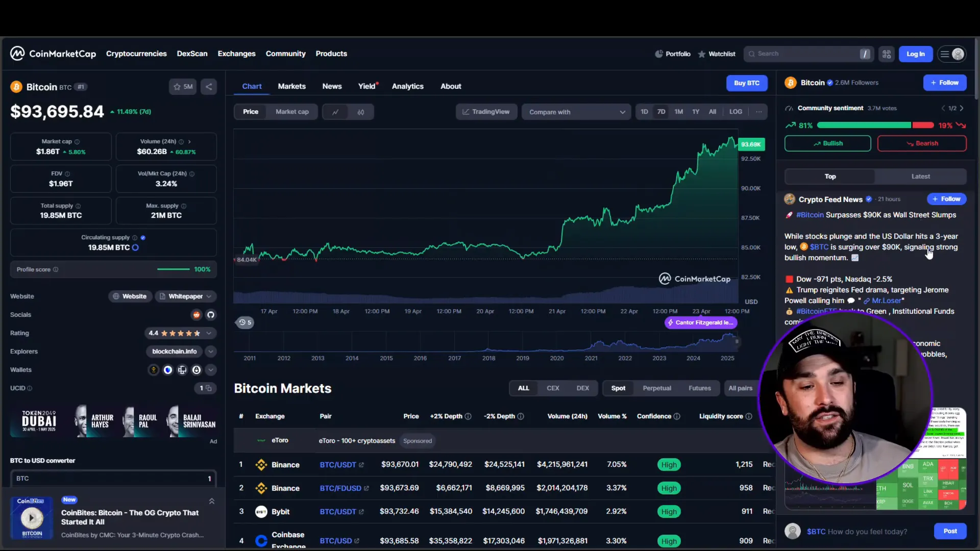980x551 pixels.
Task: Click the BTC converter amount field
Action: (113, 479)
